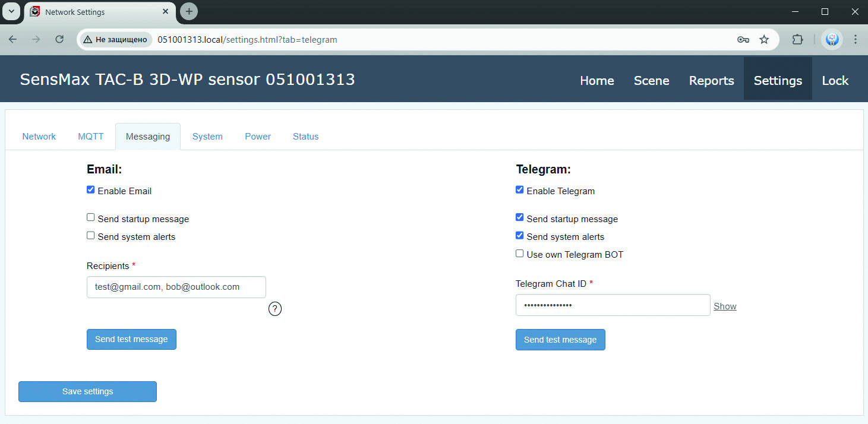Click Lock in the navigation bar
868x424 pixels.
click(x=835, y=81)
